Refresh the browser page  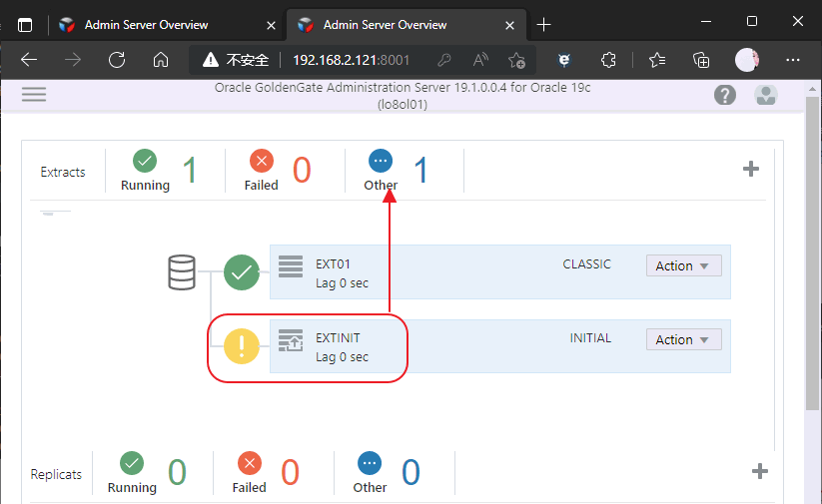[117, 60]
